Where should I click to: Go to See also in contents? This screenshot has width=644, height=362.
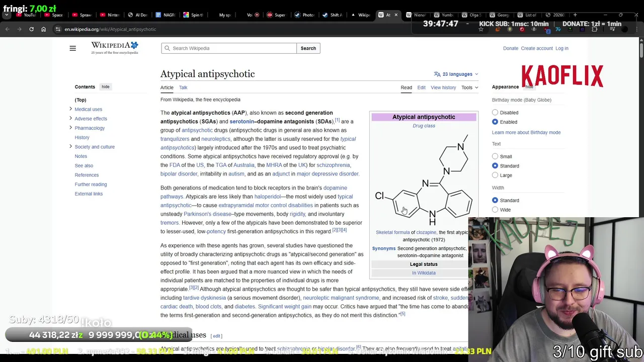point(84,165)
